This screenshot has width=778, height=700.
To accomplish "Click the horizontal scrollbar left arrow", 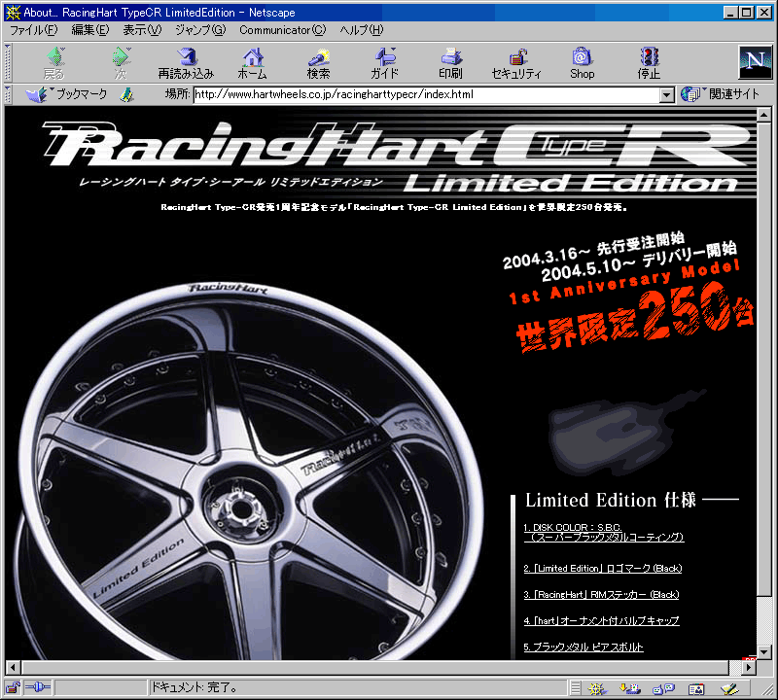I will pyautogui.click(x=13, y=668).
